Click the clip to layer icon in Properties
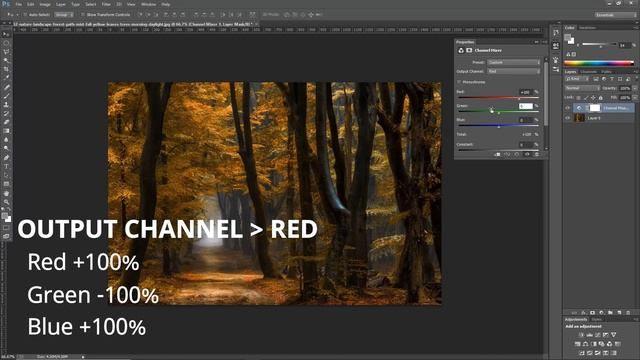640x360 pixels. point(497,155)
